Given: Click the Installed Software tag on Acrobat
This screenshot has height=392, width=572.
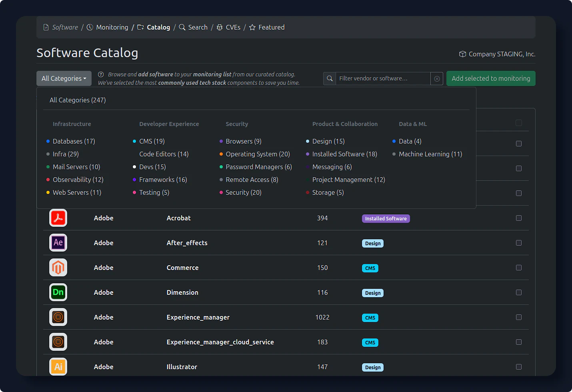Looking at the screenshot, I should [x=386, y=219].
